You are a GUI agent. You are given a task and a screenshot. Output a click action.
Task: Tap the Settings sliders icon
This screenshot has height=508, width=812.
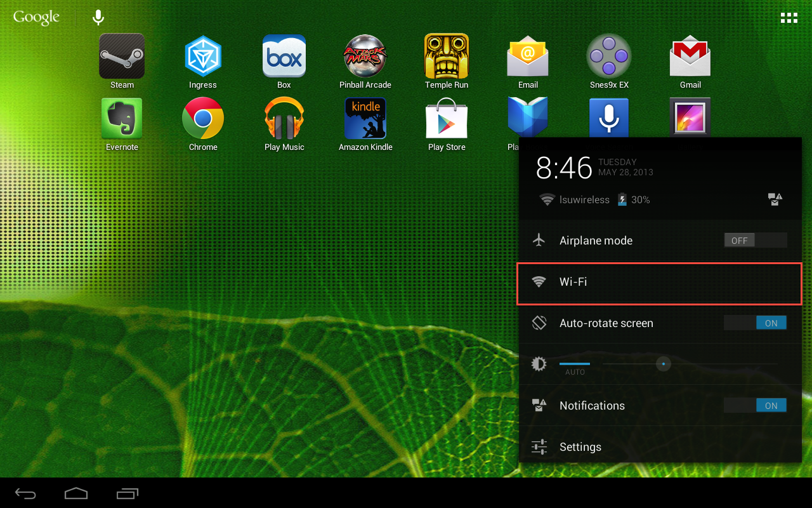(539, 447)
